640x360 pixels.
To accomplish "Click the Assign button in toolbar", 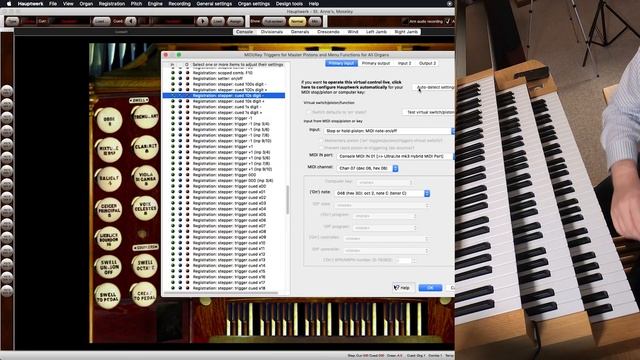I will [235, 21].
